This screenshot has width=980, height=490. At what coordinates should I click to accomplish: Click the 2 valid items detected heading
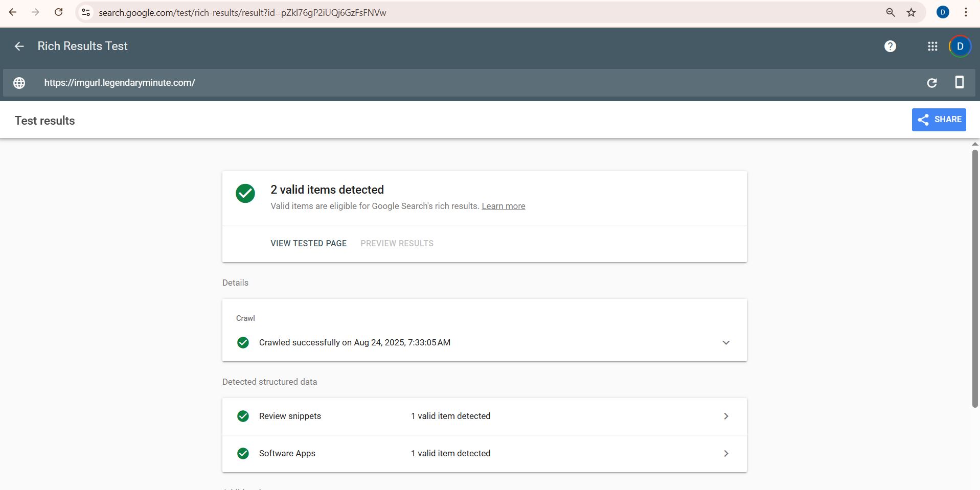click(327, 190)
